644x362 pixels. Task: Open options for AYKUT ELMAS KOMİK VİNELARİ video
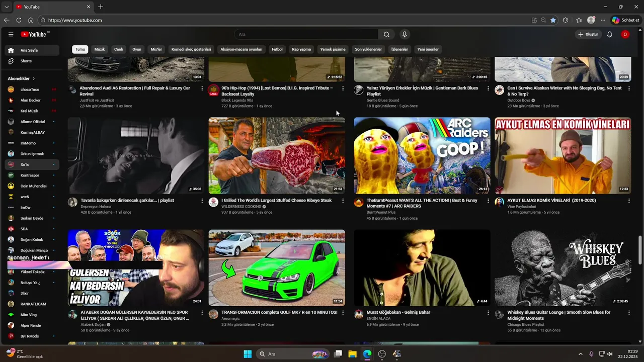(x=629, y=201)
